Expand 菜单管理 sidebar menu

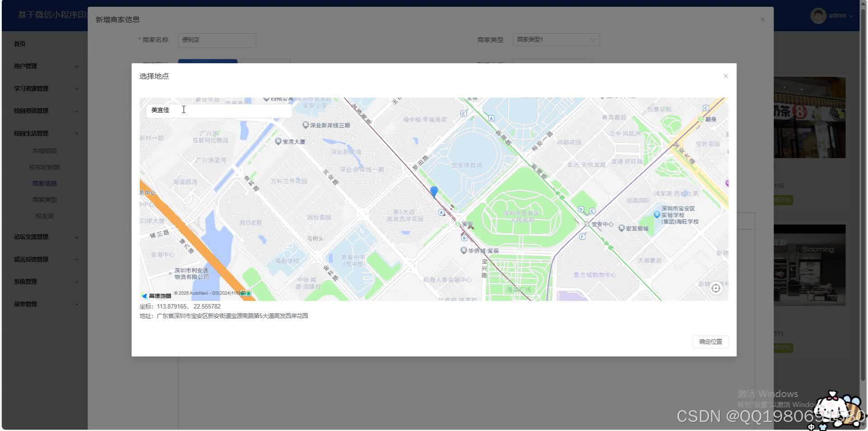click(x=45, y=304)
